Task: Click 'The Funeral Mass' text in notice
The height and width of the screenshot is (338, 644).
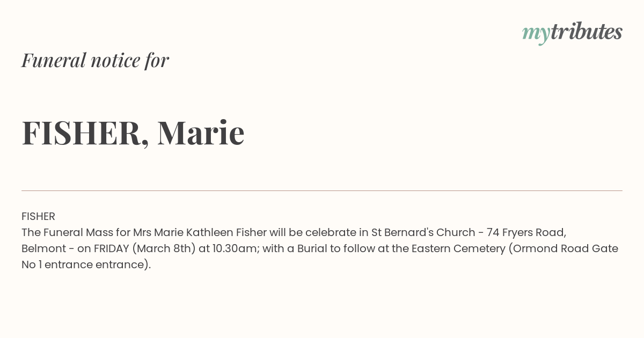Action: pos(67,232)
